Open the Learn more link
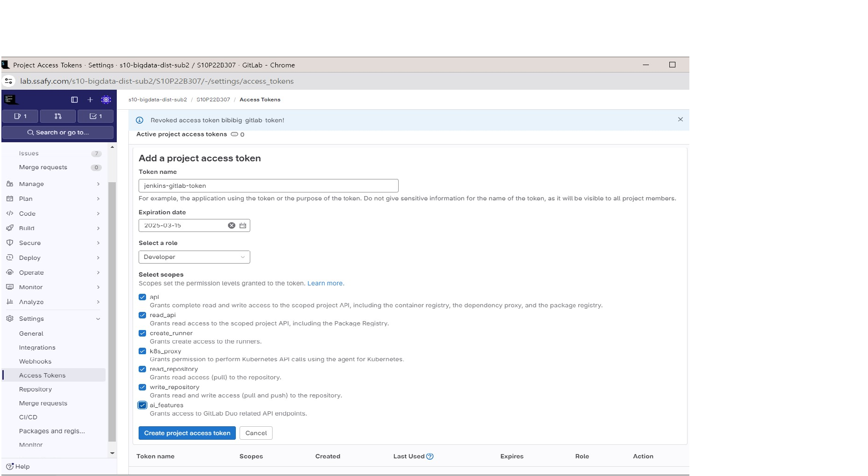Image resolution: width=868 pixels, height=476 pixels. tap(326, 283)
